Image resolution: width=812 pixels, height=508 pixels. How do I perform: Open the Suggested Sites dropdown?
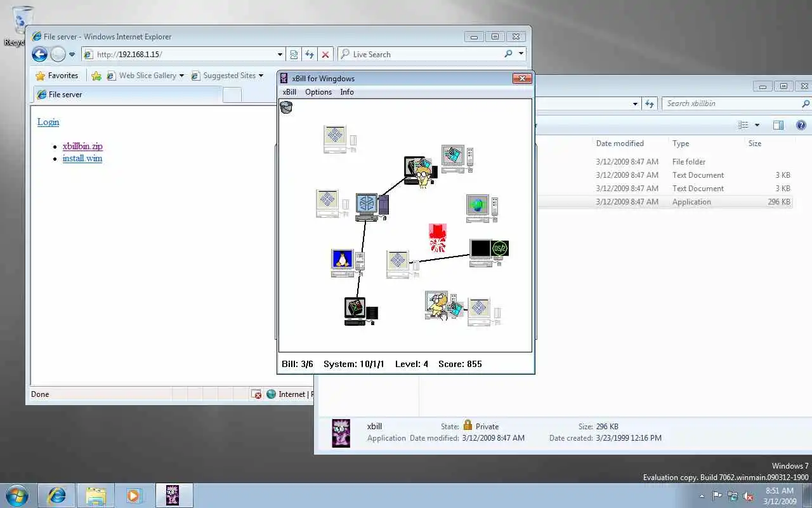261,76
